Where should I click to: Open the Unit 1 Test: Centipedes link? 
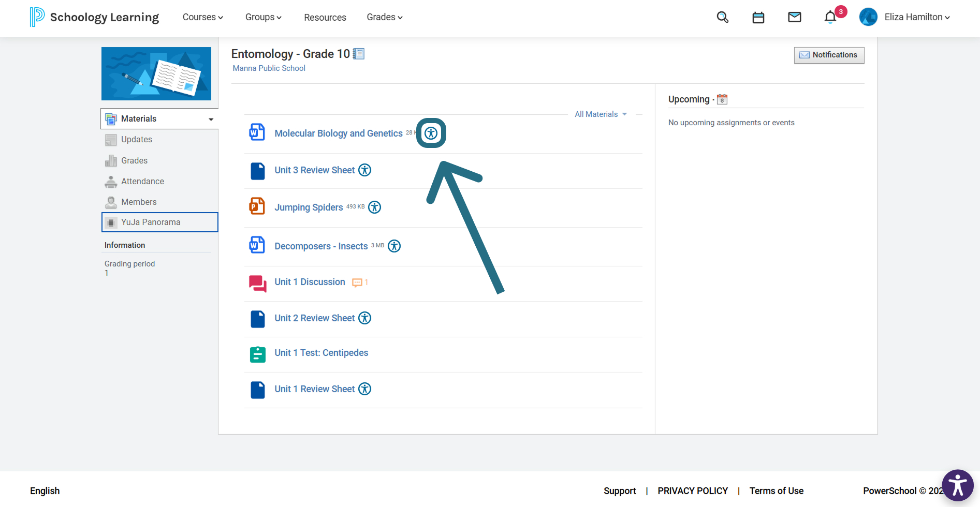click(321, 353)
